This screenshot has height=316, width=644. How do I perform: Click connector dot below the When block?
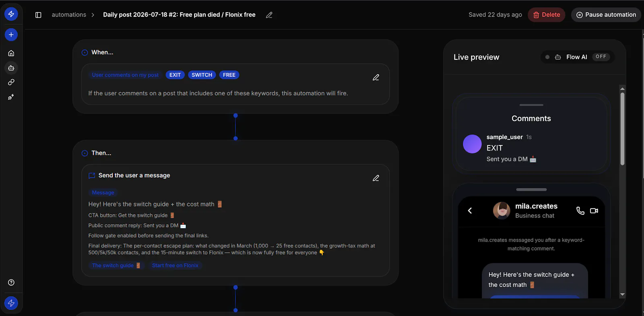click(x=235, y=116)
